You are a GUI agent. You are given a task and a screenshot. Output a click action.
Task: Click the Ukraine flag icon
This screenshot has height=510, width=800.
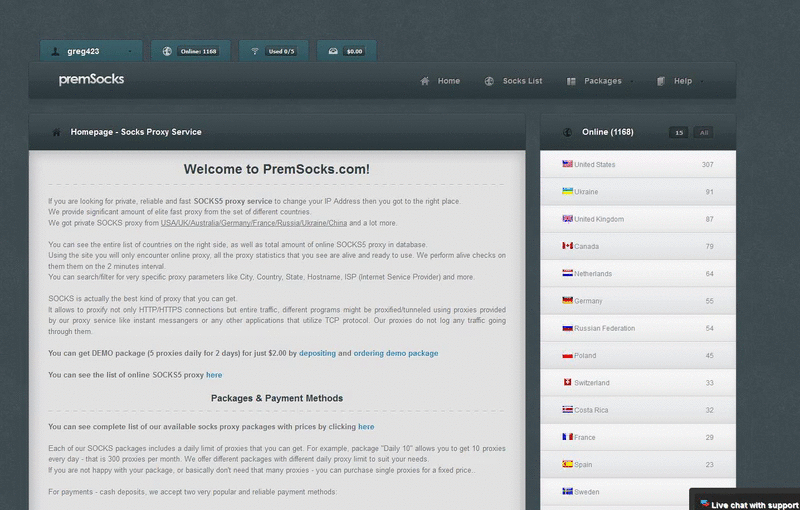point(567,191)
